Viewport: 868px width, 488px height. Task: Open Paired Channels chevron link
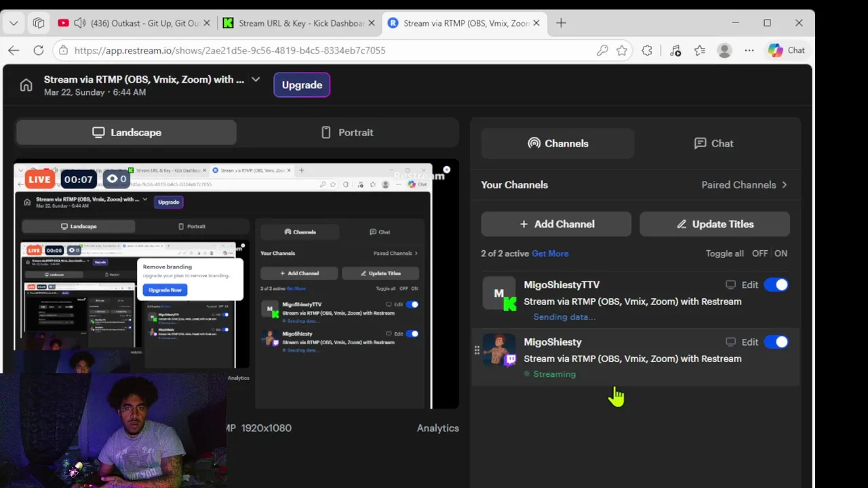tap(745, 184)
